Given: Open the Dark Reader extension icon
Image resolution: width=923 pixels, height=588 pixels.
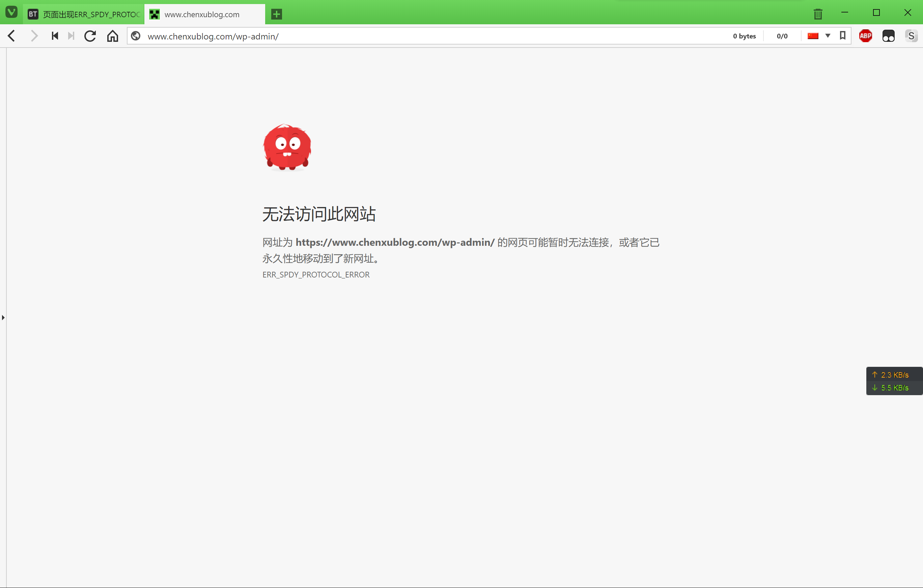Looking at the screenshot, I should click(889, 36).
